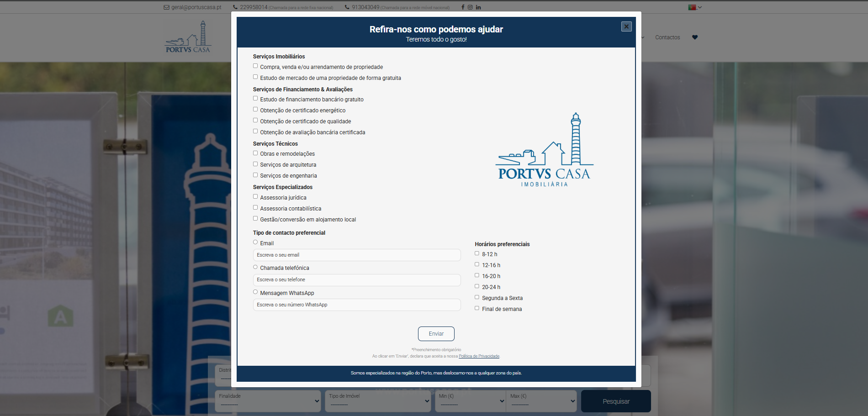The image size is (868, 416).
Task: Click the phone icon beside 229958014
Action: coord(234,7)
